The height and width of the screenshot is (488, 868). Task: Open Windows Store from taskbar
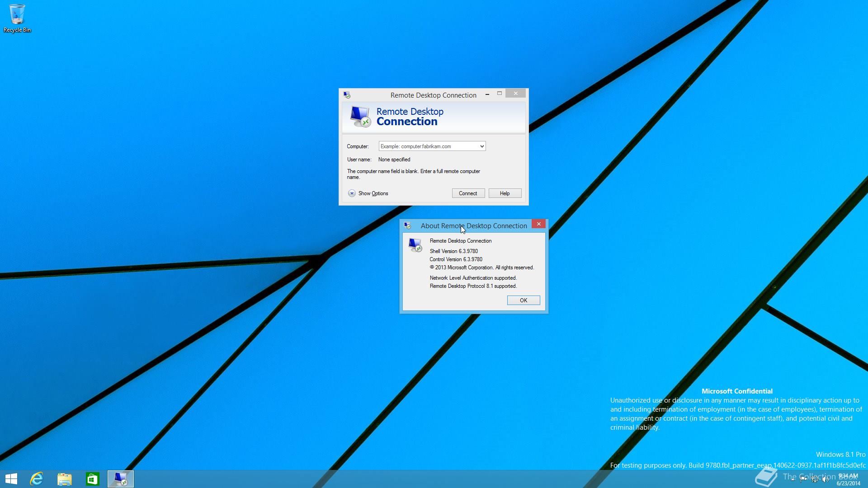pyautogui.click(x=93, y=479)
